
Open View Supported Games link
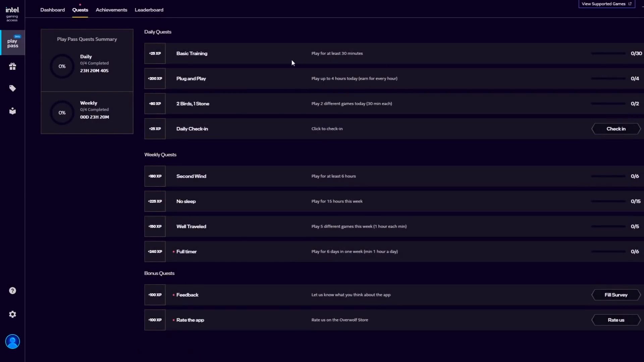pos(606,4)
